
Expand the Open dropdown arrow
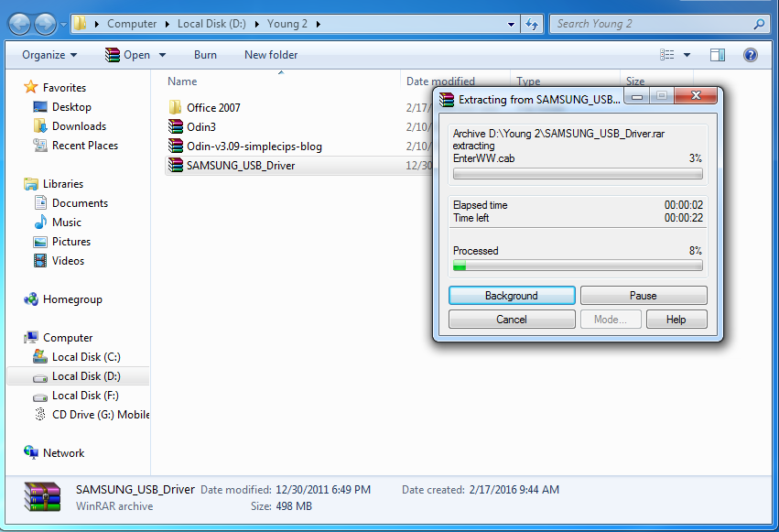click(162, 55)
